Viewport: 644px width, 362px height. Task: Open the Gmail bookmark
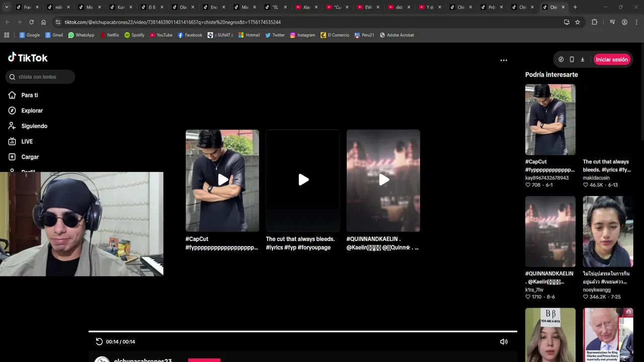[x=54, y=35]
